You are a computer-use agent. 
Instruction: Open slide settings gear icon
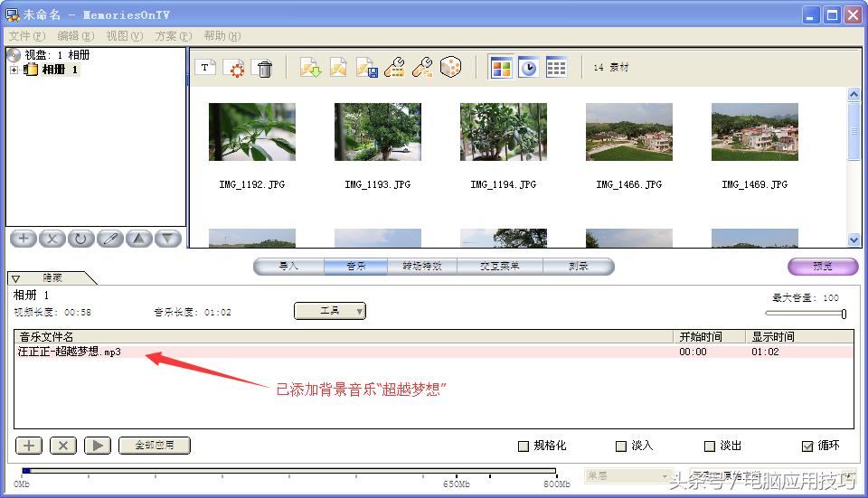click(234, 68)
